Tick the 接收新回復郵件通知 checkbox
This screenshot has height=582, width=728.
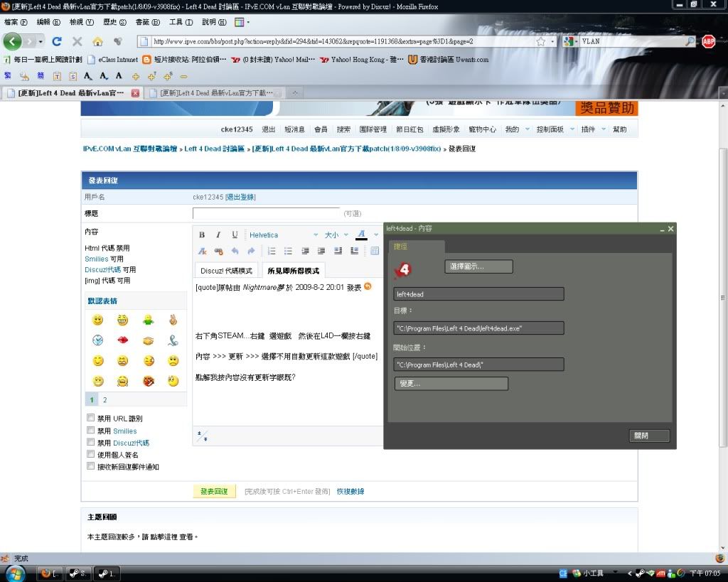90,466
